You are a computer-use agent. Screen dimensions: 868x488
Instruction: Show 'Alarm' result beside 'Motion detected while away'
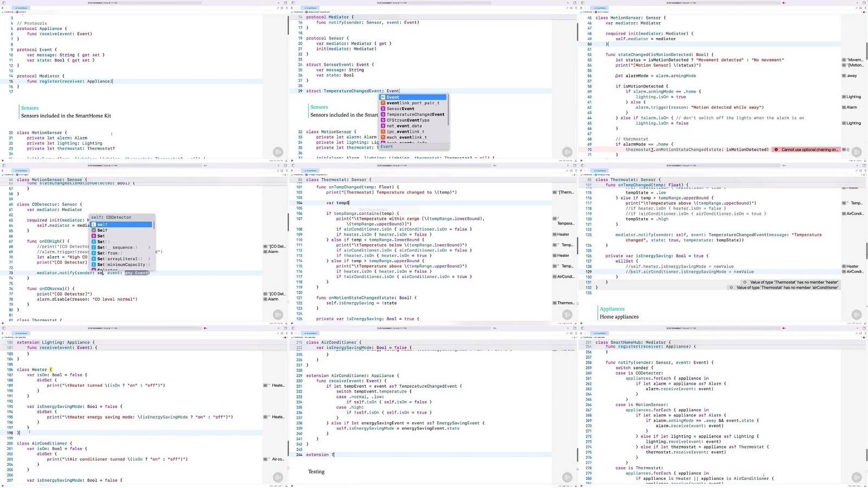[850, 107]
